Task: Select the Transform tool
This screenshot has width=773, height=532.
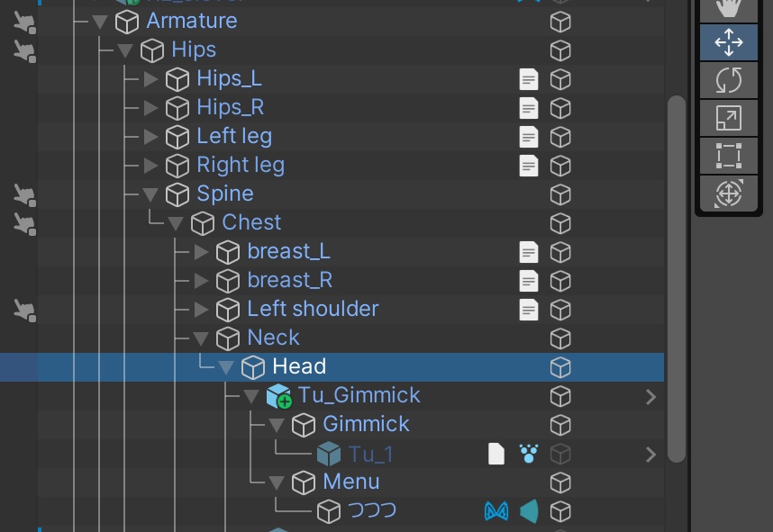Action: (728, 193)
